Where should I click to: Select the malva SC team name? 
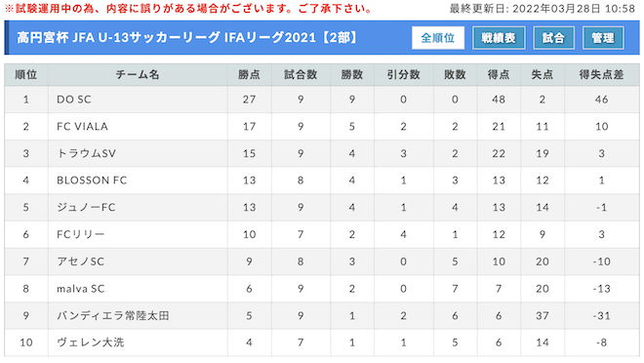tap(80, 289)
